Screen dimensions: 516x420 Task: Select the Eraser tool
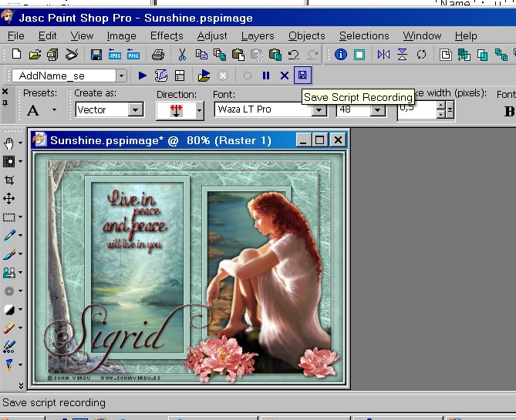pyautogui.click(x=9, y=328)
